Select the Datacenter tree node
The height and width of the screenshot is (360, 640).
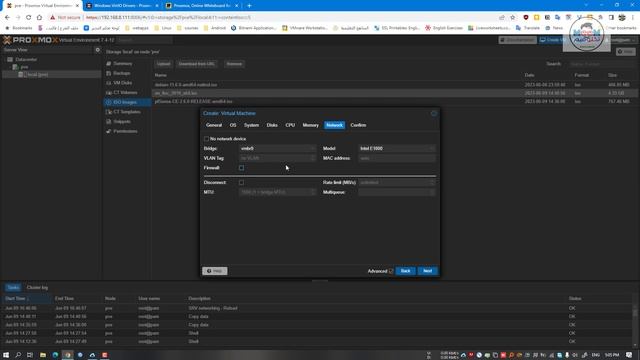[26, 60]
